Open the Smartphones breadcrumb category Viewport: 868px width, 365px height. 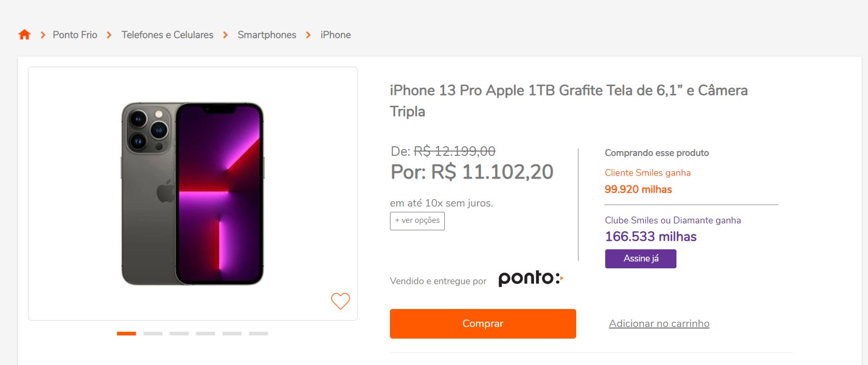(x=267, y=35)
